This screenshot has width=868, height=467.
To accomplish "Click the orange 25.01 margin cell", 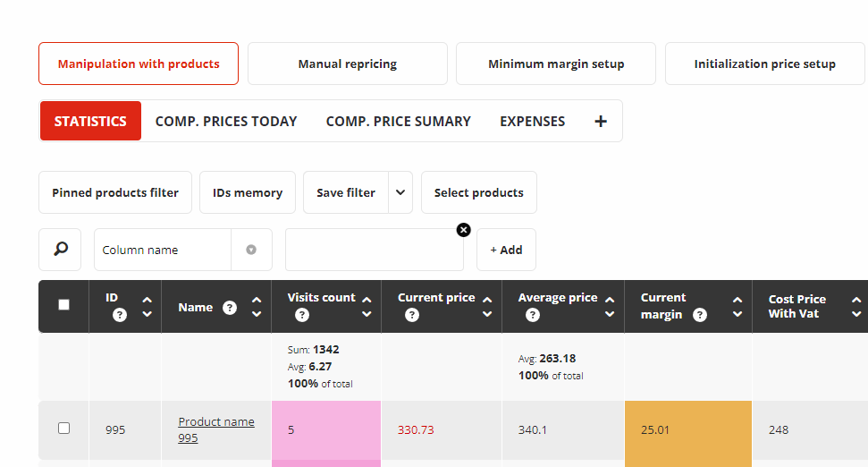I will point(687,430).
